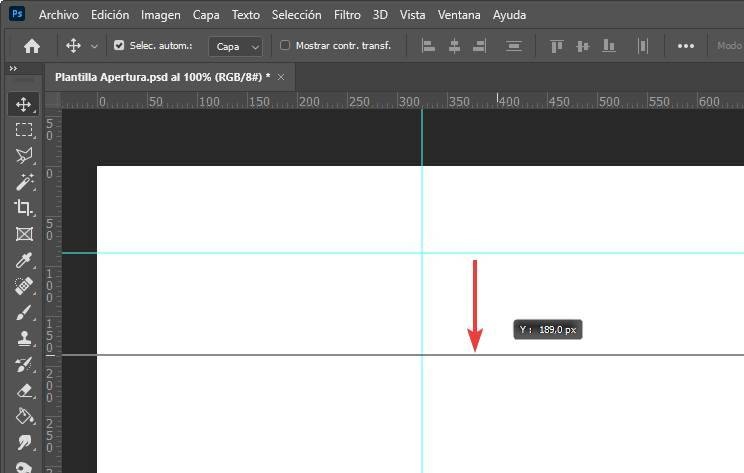Open the Texto menu
Image resolution: width=744 pixels, height=473 pixels.
point(245,15)
